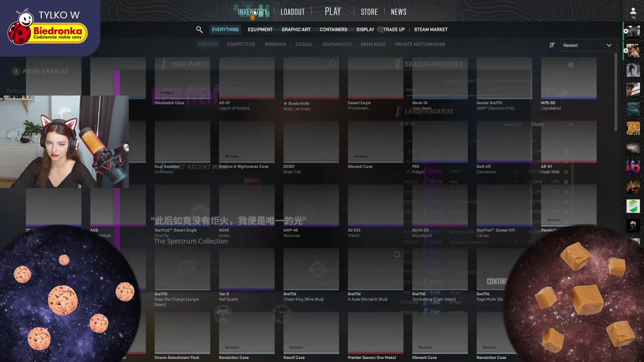Open the friends list icon showing 16
This screenshot has height=362, width=644.
point(633,13)
